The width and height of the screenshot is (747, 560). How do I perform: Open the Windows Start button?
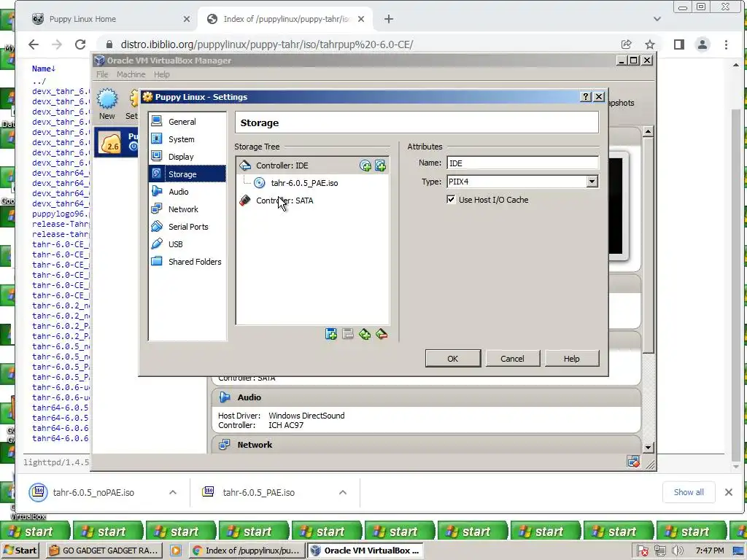pos(20,551)
